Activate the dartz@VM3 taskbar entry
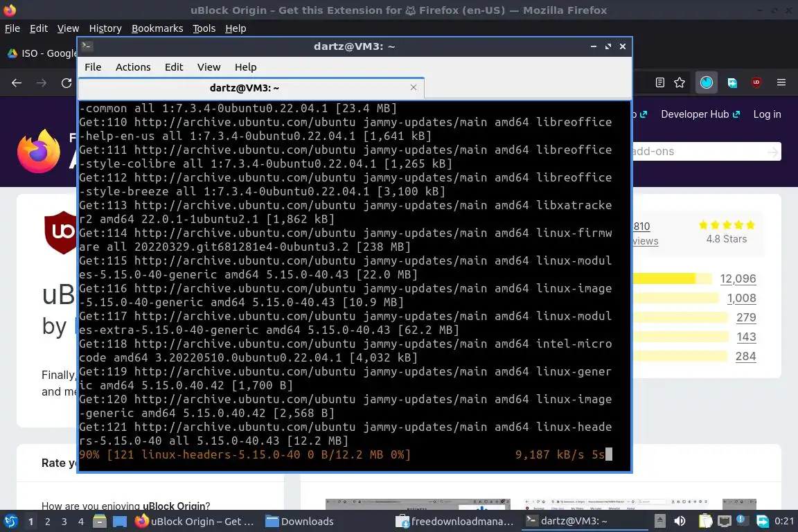Screen dimensions: 798x532 tap(584, 522)
